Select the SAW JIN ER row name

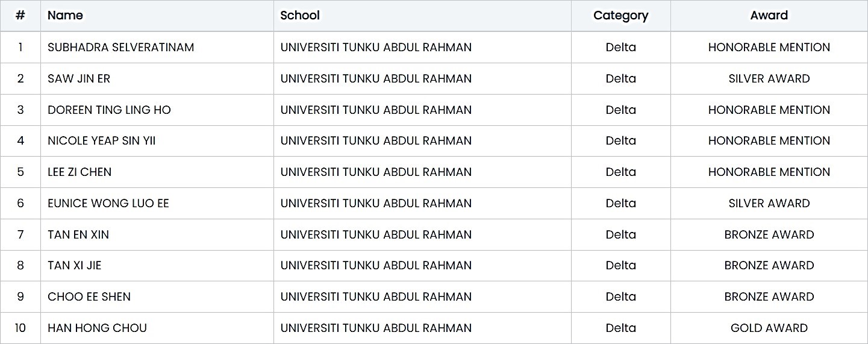pyautogui.click(x=79, y=78)
